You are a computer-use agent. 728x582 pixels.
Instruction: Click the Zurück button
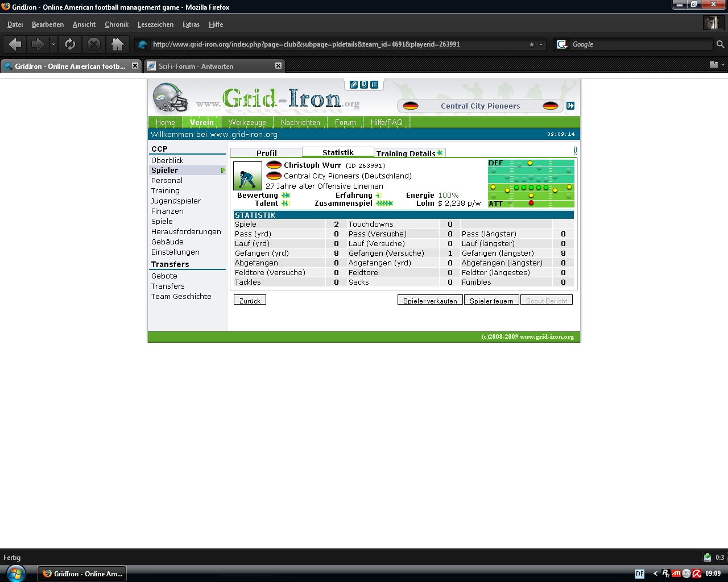[x=250, y=301]
